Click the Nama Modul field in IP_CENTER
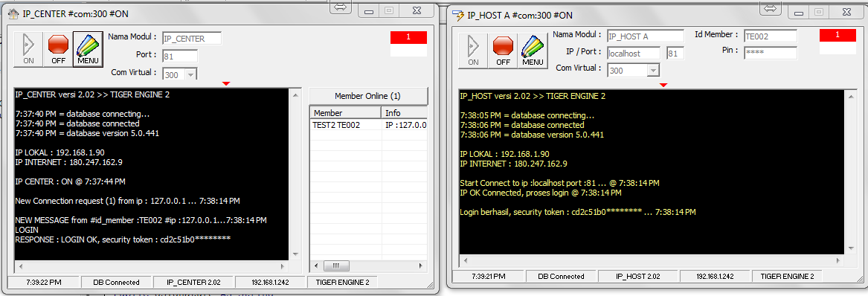The height and width of the screenshot is (296, 868). 192,39
